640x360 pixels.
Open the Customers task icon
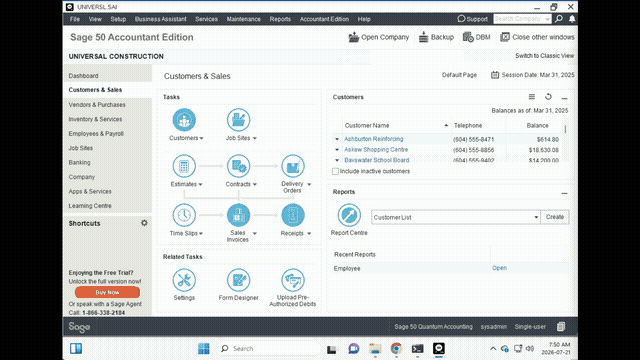coord(184,120)
